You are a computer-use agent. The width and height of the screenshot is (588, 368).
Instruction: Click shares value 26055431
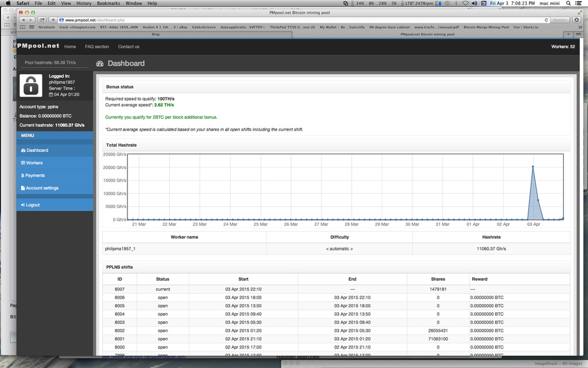pyautogui.click(x=438, y=331)
